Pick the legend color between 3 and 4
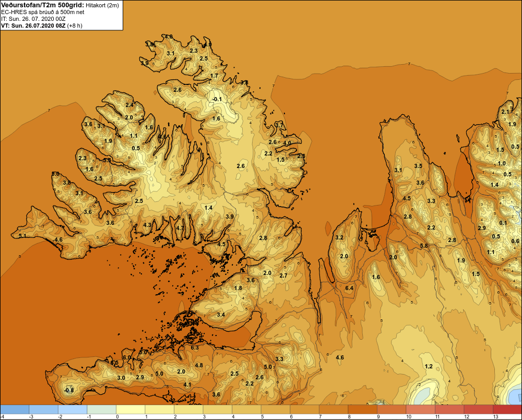Image resolution: width=522 pixels, height=420 pixels. pyautogui.click(x=217, y=410)
